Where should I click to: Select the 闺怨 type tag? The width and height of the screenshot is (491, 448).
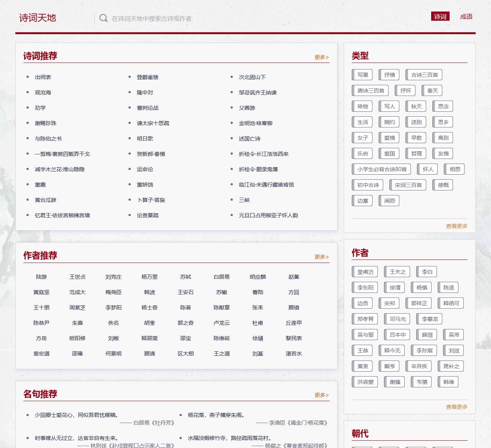coord(389,201)
